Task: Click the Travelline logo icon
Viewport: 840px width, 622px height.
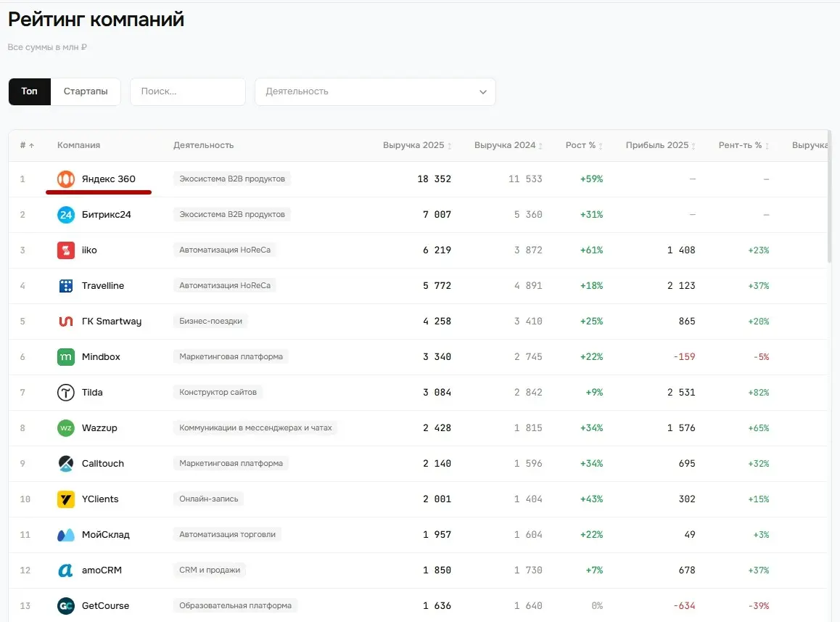Action: tap(66, 286)
